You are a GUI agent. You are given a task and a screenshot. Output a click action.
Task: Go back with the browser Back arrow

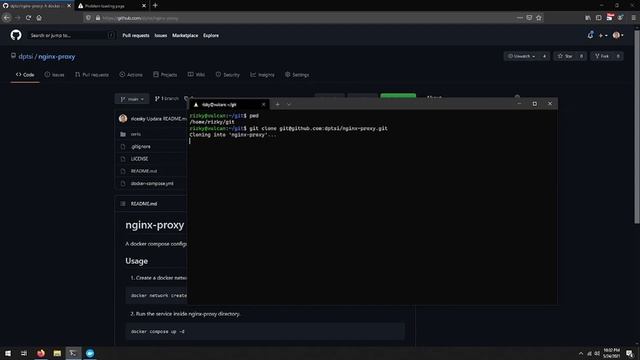tap(7, 18)
